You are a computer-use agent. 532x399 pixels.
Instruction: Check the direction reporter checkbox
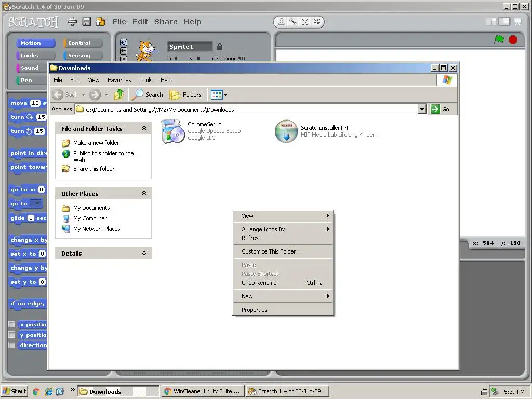click(12, 345)
